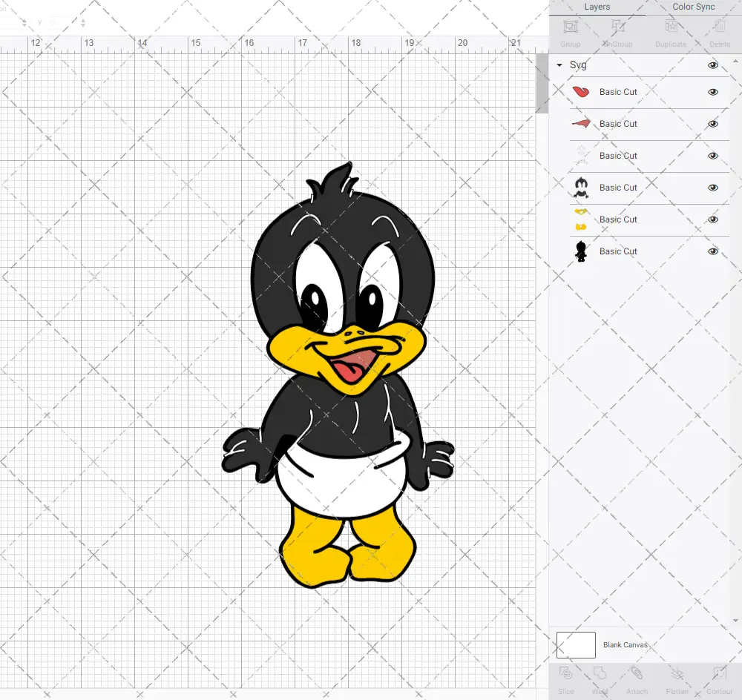Click the duck character on the canvas
742x700 pixels.
point(338,376)
